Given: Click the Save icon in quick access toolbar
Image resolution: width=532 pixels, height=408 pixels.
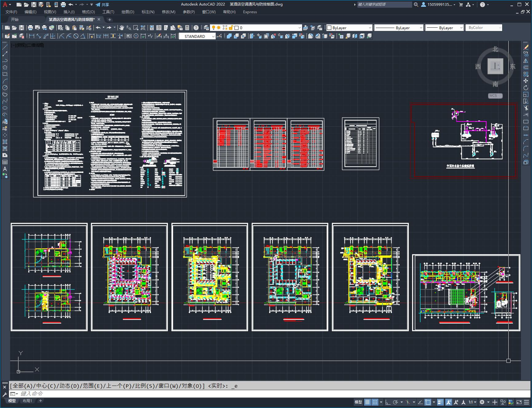Looking at the screenshot, I should (34, 5).
